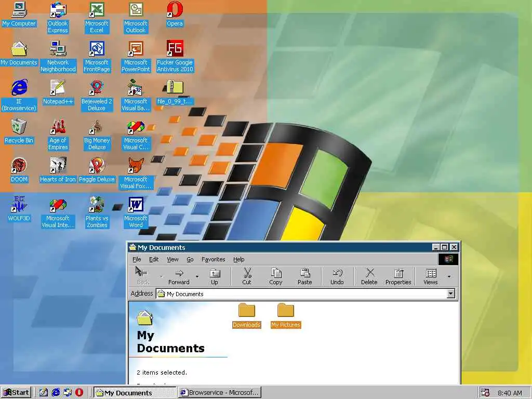Select the My Pictures folder
Screen dimensions: 532x399
point(286,315)
